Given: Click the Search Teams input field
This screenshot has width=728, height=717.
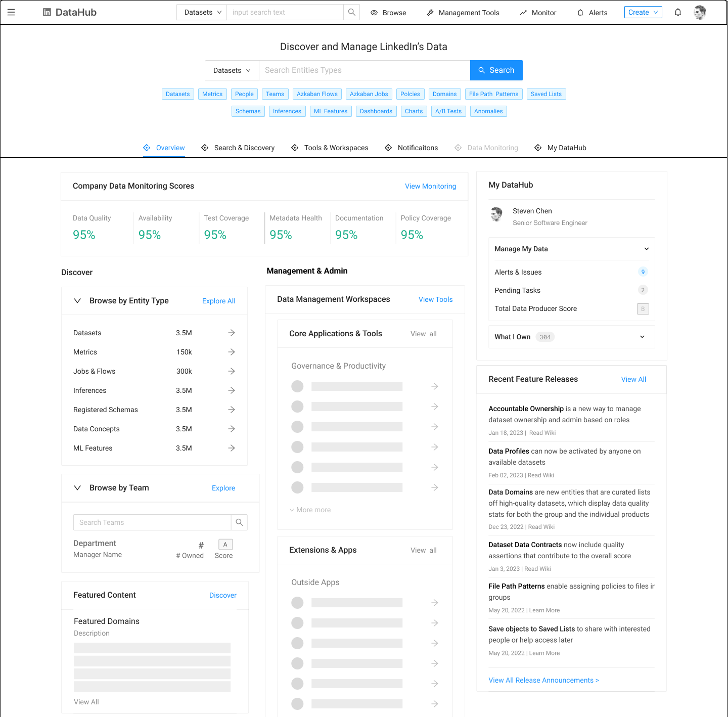Looking at the screenshot, I should pyautogui.click(x=152, y=522).
